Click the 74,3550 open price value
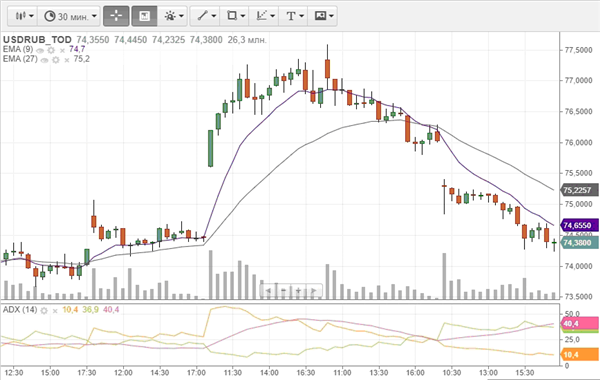 point(93,40)
